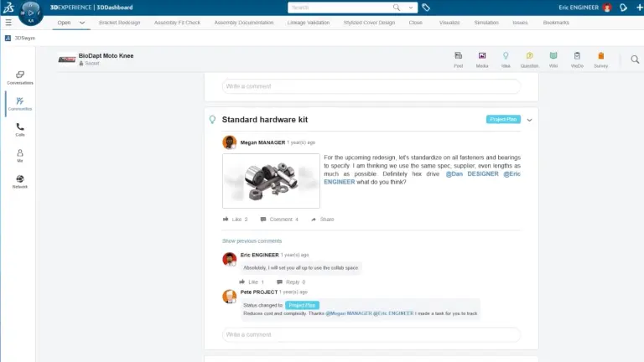644x362 pixels.
Task: Open the Bookmarks tab
Action: (556, 23)
